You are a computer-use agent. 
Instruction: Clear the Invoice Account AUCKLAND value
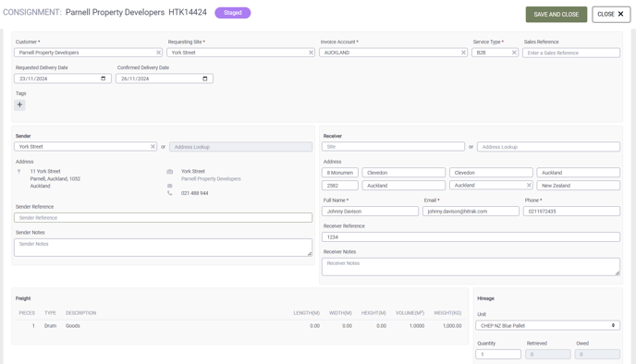click(x=463, y=53)
